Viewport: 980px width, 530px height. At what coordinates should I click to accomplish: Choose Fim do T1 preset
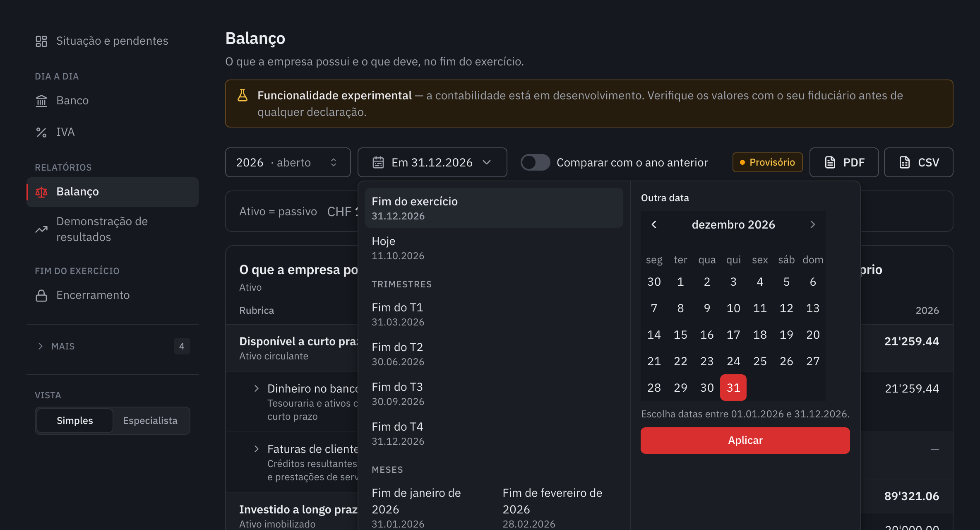click(494, 314)
